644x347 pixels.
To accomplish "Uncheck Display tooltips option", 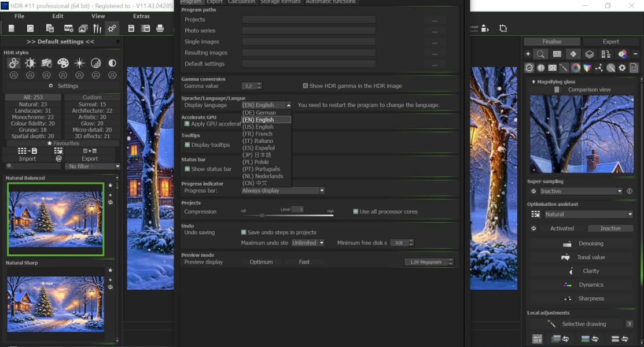I will tap(187, 145).
